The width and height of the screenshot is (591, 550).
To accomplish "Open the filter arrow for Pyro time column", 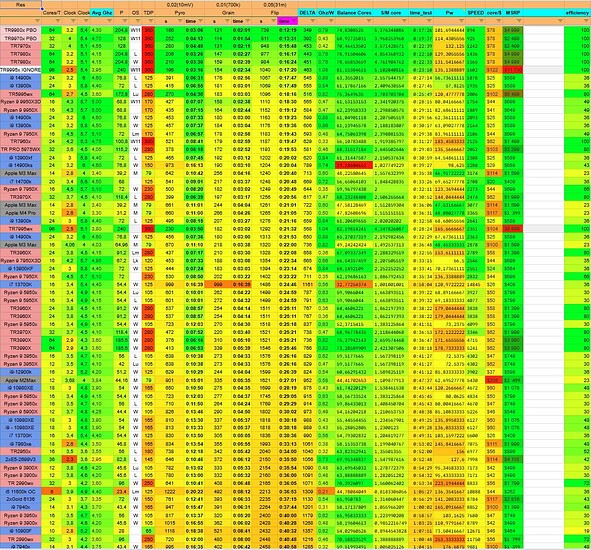I will click(201, 21).
